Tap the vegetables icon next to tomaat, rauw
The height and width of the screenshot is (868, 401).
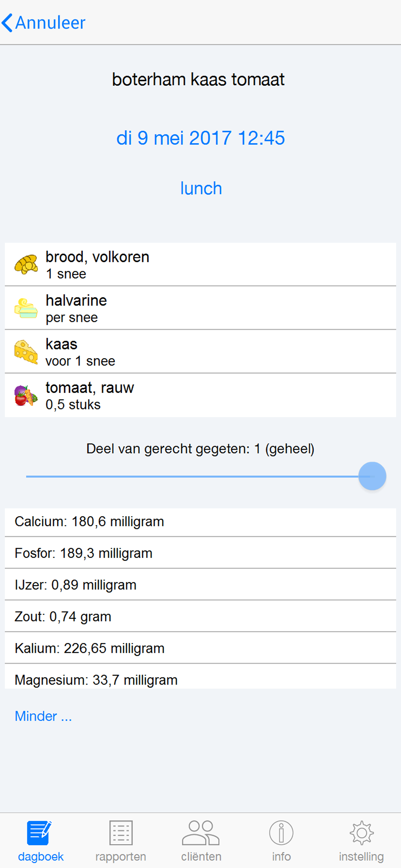(26, 396)
